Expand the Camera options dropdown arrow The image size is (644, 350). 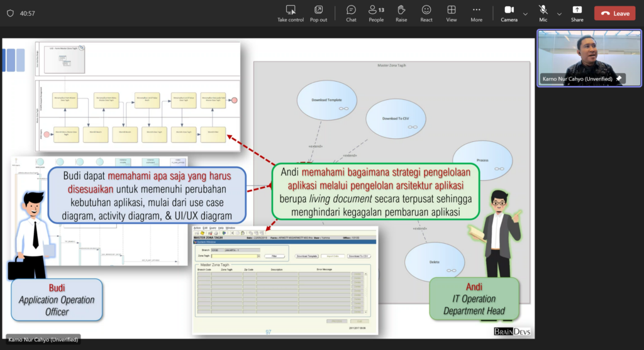525,13
